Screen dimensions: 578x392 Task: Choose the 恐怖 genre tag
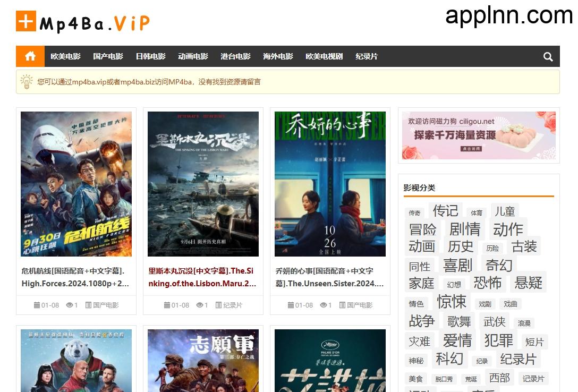[x=487, y=283]
